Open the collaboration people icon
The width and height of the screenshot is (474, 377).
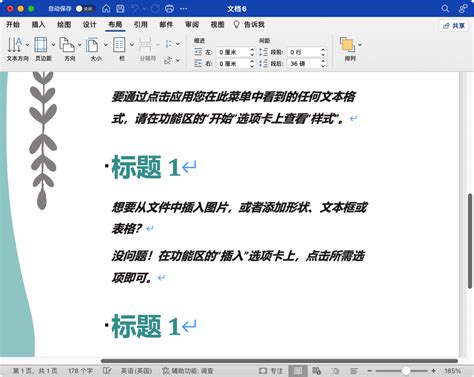(463, 9)
